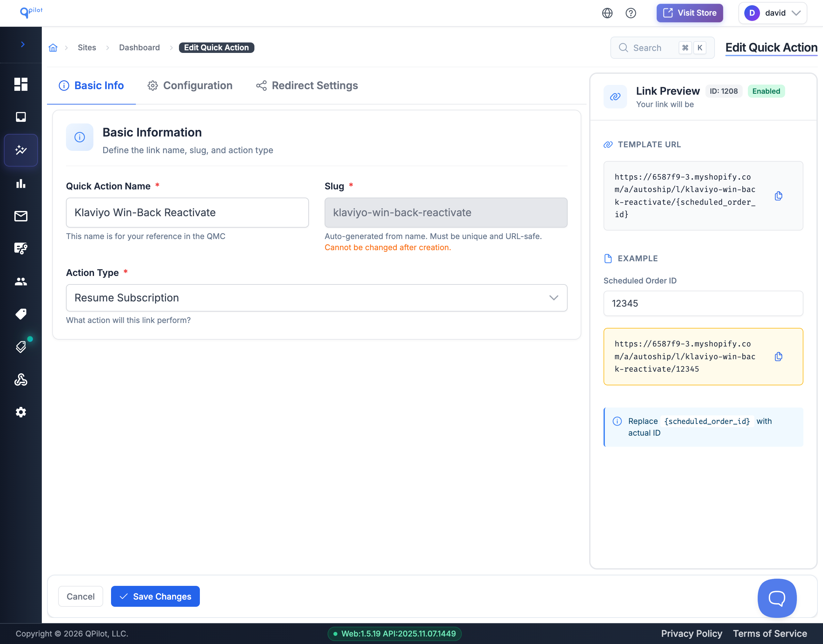Click the mail envelope sidebar icon
The height and width of the screenshot is (644, 823).
click(21, 216)
